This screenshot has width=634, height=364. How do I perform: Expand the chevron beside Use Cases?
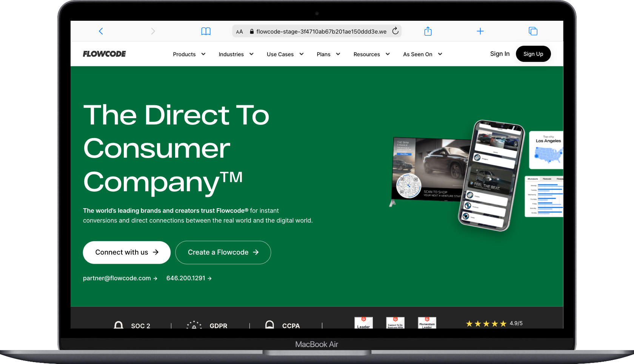[x=302, y=54]
